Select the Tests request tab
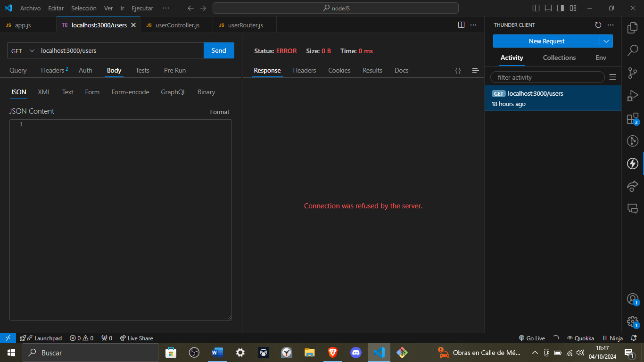Image resolution: width=644 pixels, height=362 pixels. point(142,70)
